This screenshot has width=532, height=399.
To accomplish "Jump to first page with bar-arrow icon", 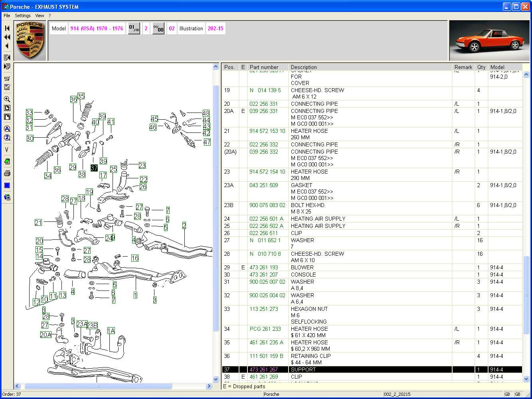I will pos(7,28).
